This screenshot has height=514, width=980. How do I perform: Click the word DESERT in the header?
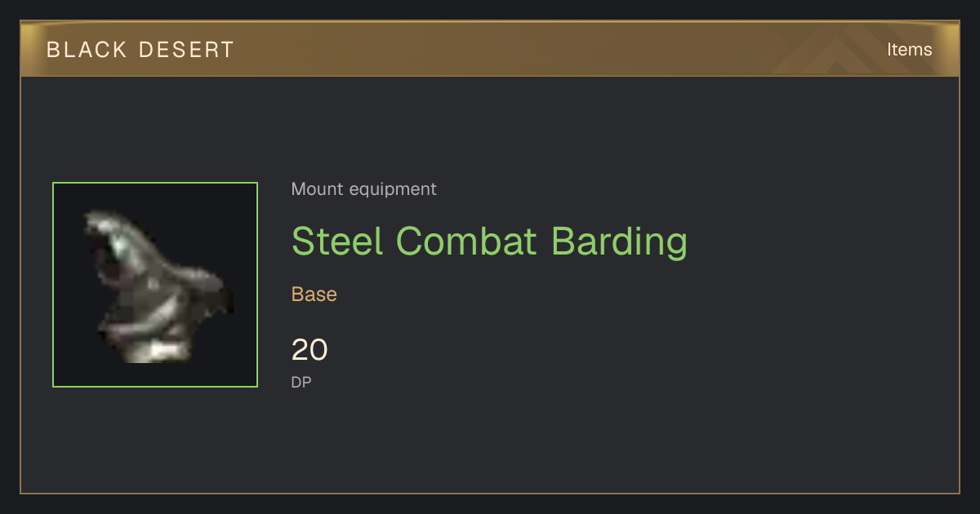pos(186,50)
